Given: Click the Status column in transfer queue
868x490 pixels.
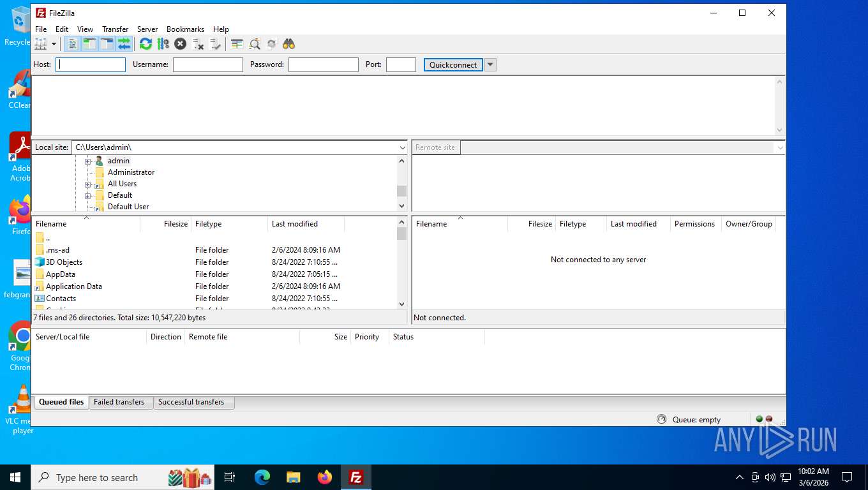Looking at the screenshot, I should 437,337.
